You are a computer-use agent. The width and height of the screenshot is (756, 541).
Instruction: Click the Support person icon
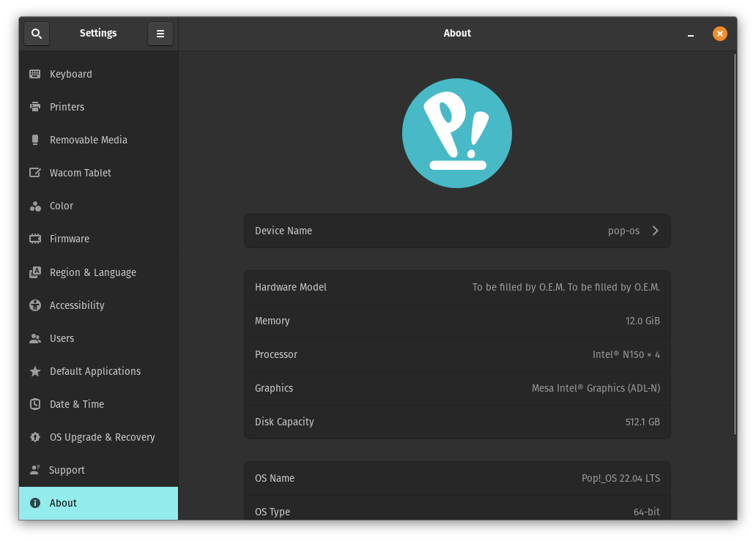tap(34, 470)
